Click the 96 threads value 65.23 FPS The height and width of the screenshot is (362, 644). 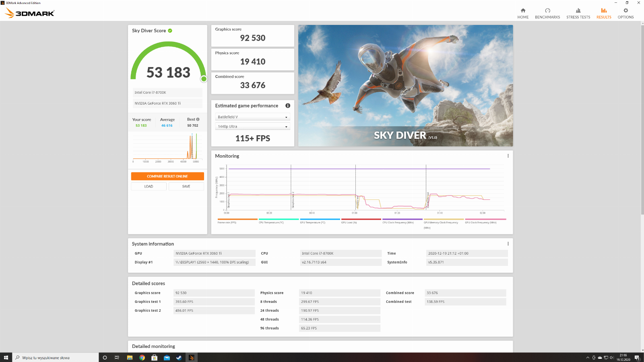(340, 328)
